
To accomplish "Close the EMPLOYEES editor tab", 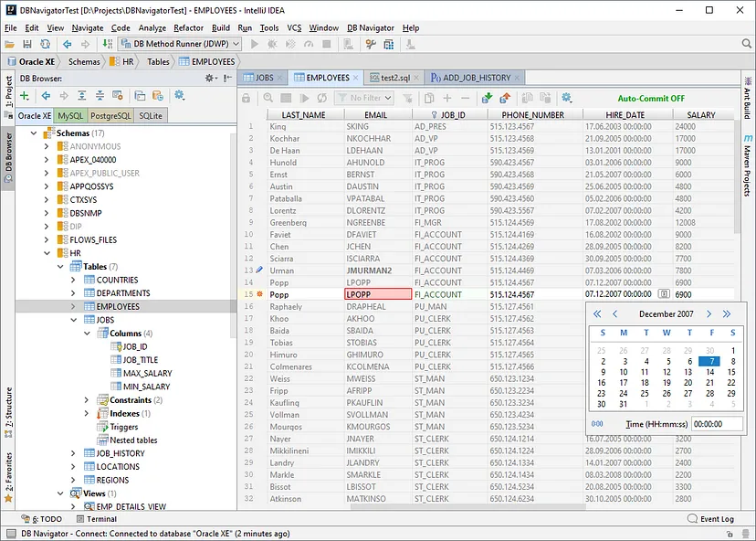I will pyautogui.click(x=356, y=78).
